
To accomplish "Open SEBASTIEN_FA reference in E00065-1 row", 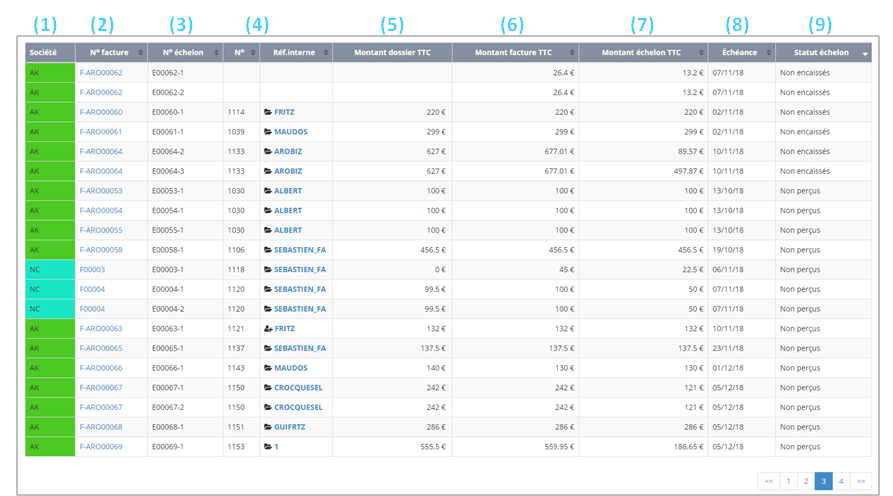I will coord(300,348).
